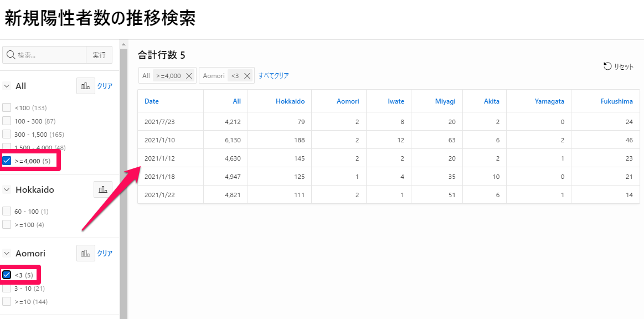Click the 4,212 All value cell

(x=225, y=121)
